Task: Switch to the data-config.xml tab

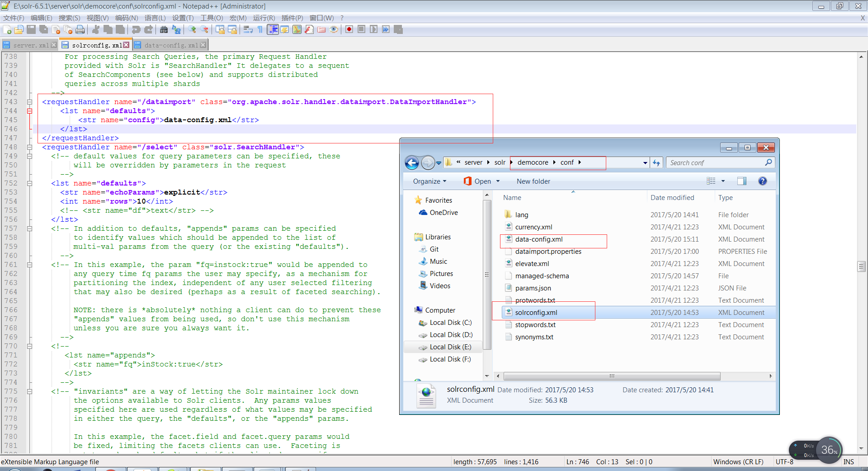Action: 171,45
